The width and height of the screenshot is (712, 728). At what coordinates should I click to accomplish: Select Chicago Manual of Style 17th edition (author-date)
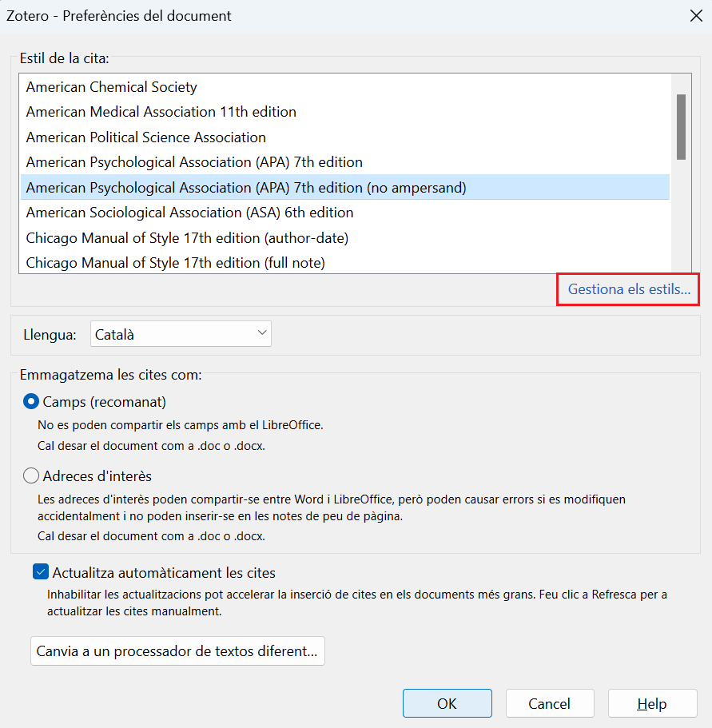[x=345, y=237]
